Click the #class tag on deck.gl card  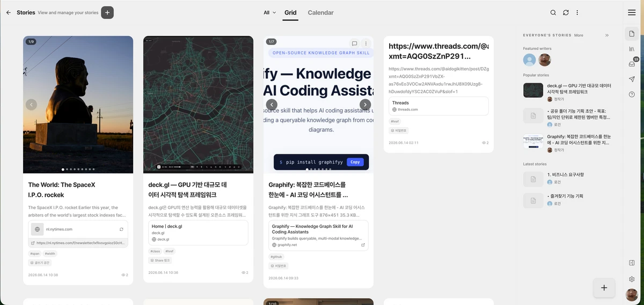point(156,251)
